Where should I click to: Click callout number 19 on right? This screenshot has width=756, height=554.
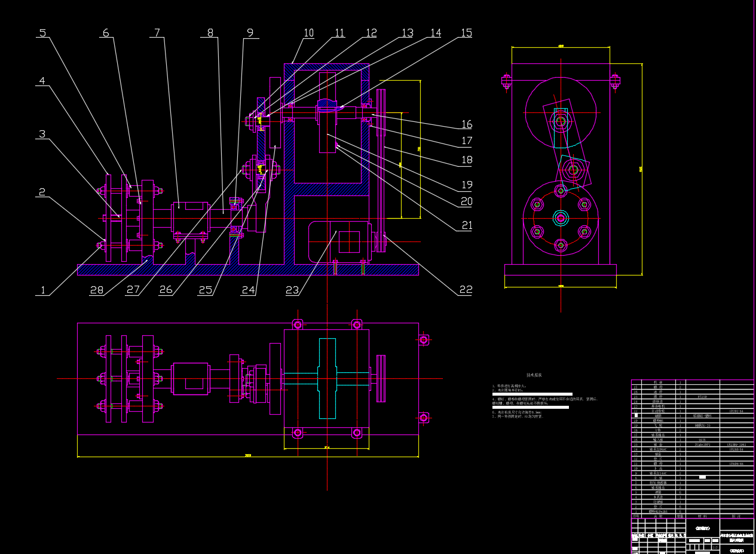click(466, 185)
